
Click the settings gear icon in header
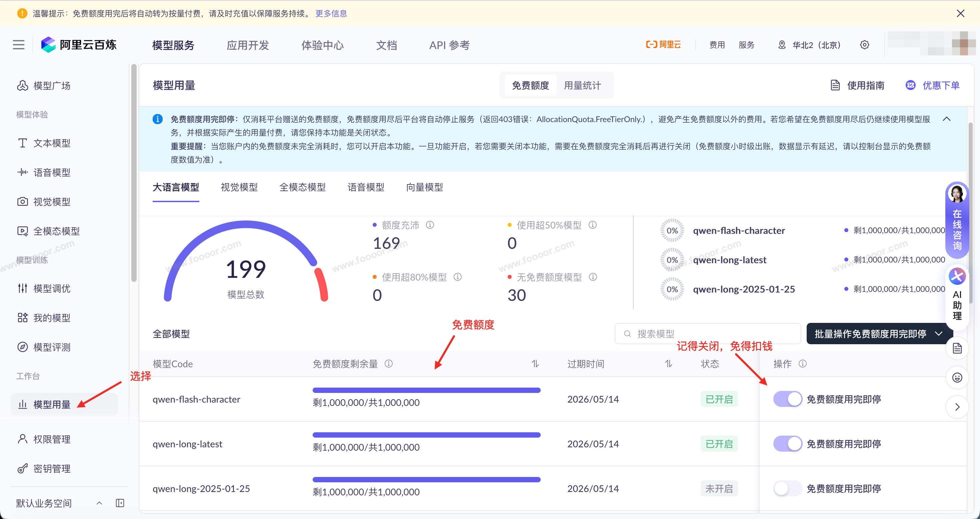[x=864, y=45]
